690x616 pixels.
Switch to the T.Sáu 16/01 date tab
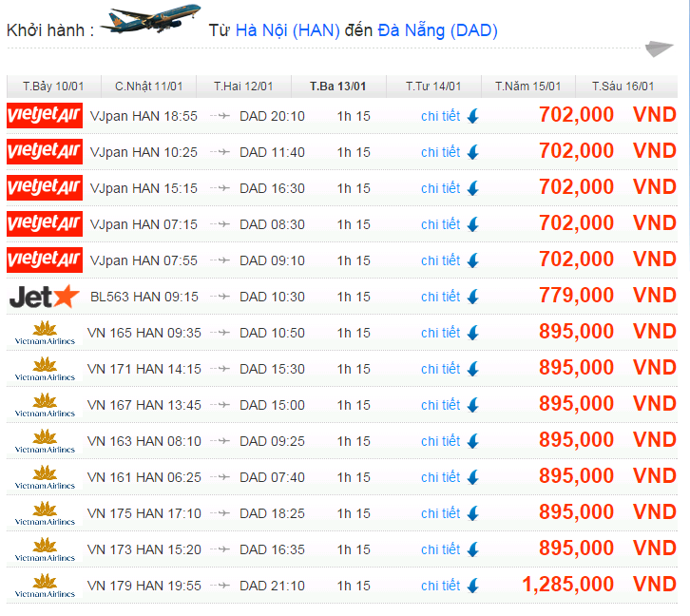623,87
